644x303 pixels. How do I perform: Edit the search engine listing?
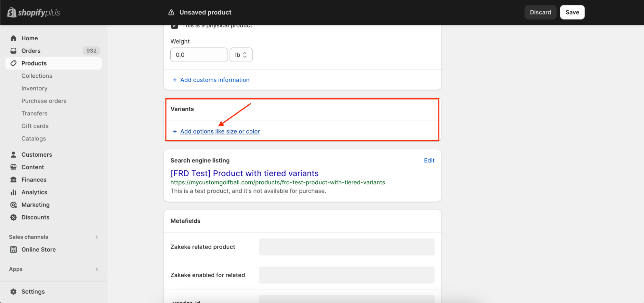click(429, 161)
